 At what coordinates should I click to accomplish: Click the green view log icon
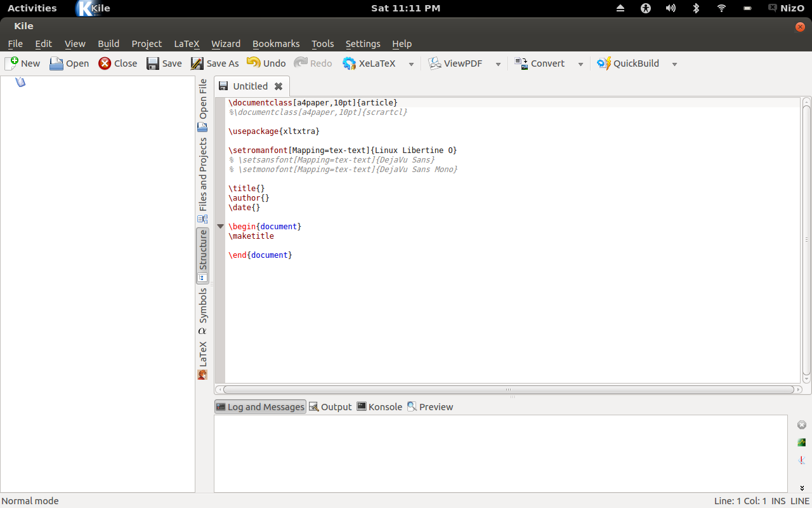tap(802, 442)
